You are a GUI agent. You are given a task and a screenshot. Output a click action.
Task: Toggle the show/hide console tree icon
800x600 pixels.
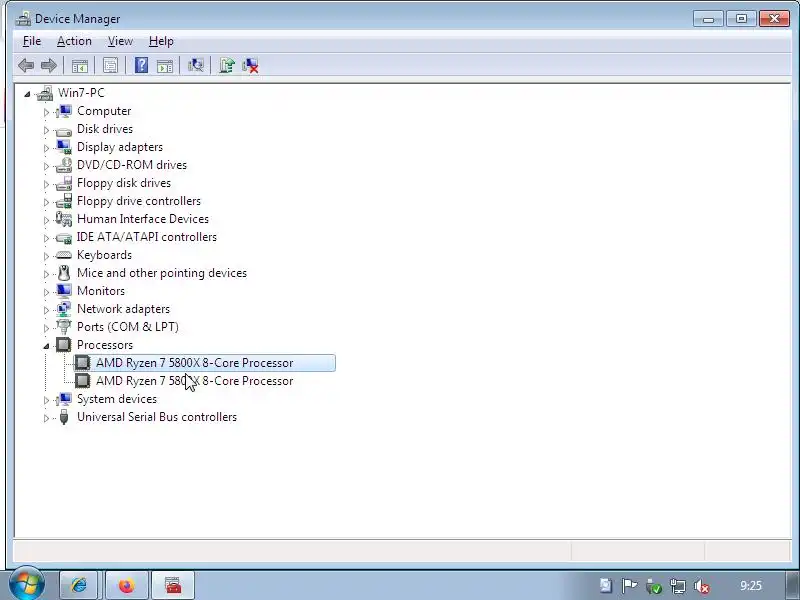point(80,65)
